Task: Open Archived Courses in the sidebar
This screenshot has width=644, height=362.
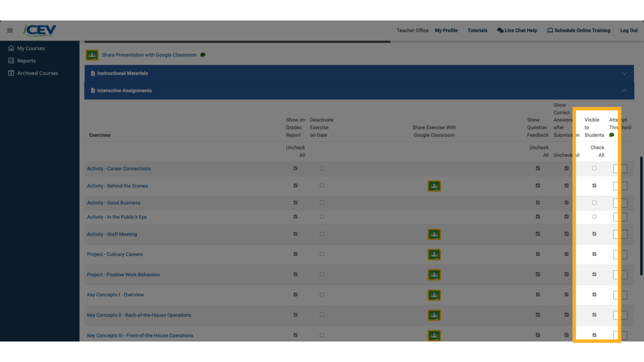Action: click(37, 73)
